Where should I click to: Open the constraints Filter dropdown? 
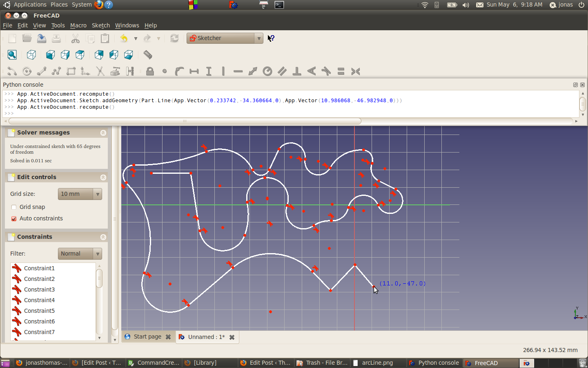click(x=80, y=254)
